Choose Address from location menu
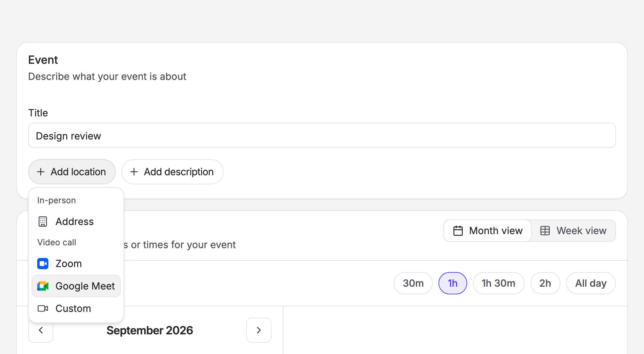644x354 pixels. click(76, 222)
